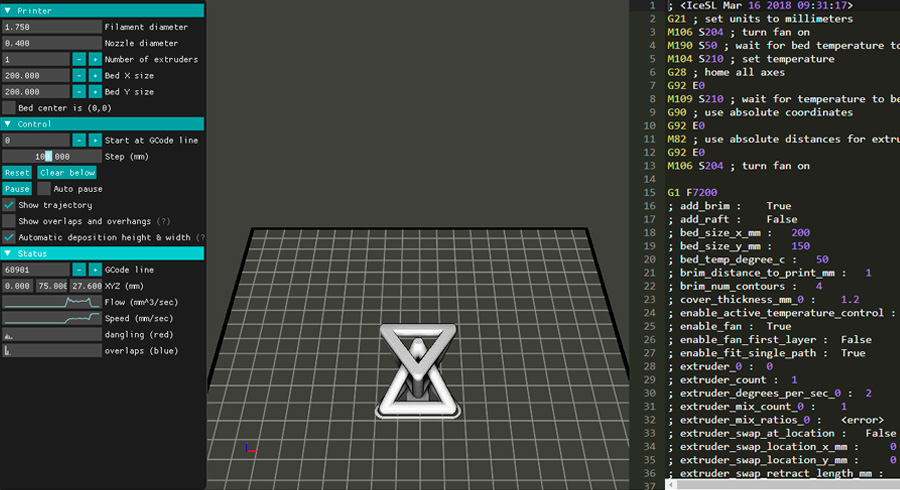Viewport: 900px width, 490px height.
Task: Select the Z coordinate 27.600 field
Action: pos(86,286)
